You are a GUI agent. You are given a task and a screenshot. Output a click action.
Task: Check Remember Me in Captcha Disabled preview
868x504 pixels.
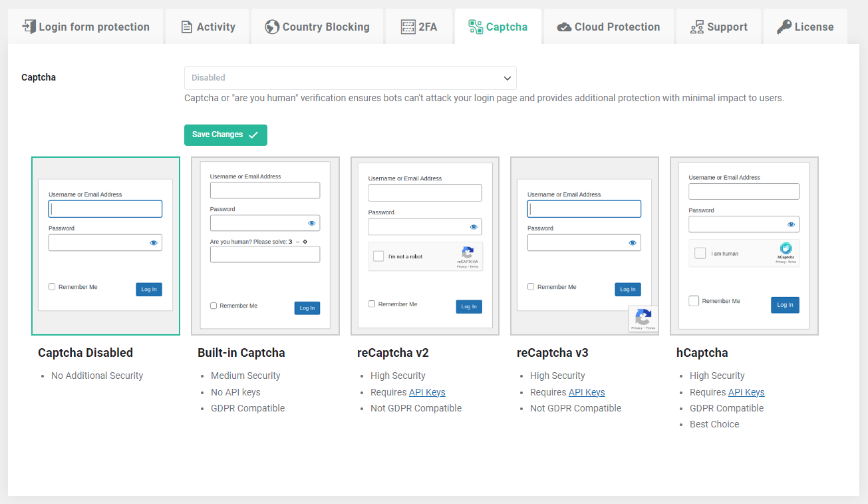[x=52, y=287]
